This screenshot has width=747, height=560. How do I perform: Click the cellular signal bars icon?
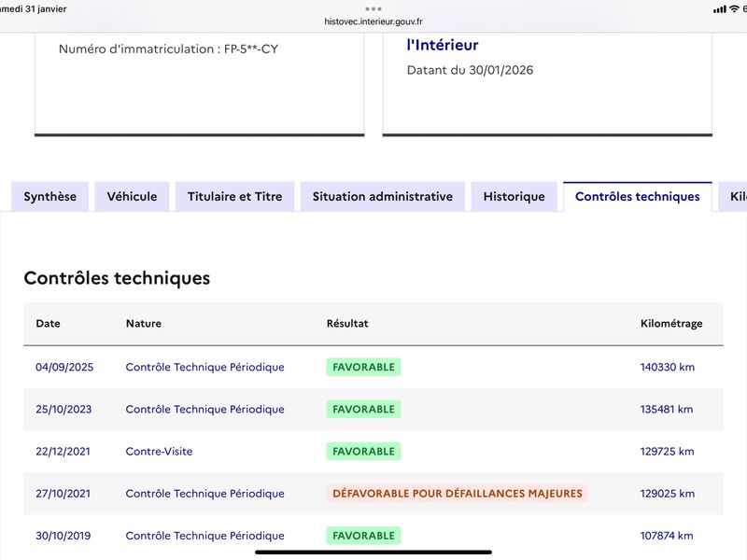(719, 8)
